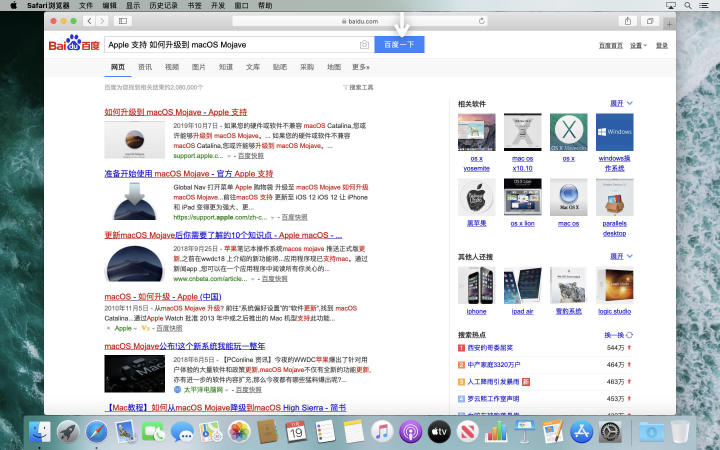This screenshot has width=720, height=450.
Task: Open the 设置 dropdown on Baidu
Action: tap(638, 45)
